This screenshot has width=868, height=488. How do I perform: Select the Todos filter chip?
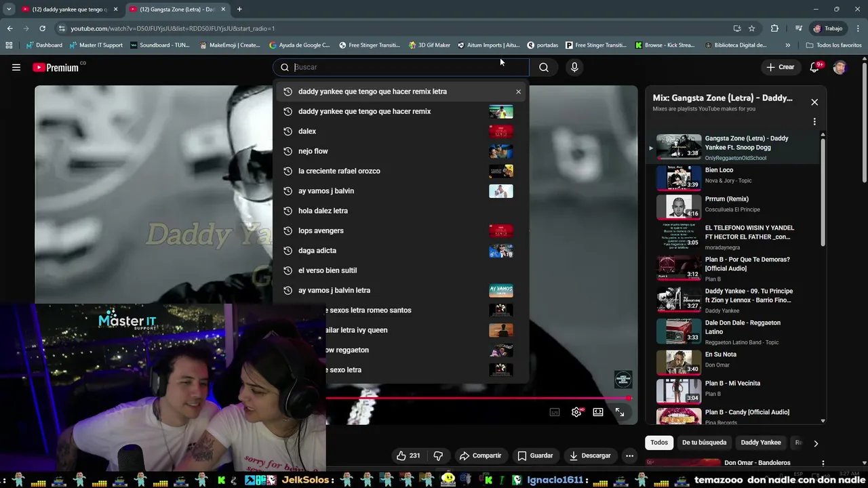coord(659,443)
